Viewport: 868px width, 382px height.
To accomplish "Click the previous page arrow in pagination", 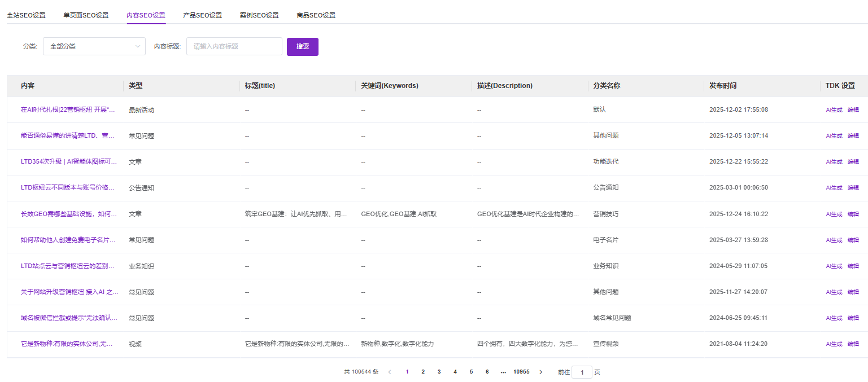I will coord(389,372).
